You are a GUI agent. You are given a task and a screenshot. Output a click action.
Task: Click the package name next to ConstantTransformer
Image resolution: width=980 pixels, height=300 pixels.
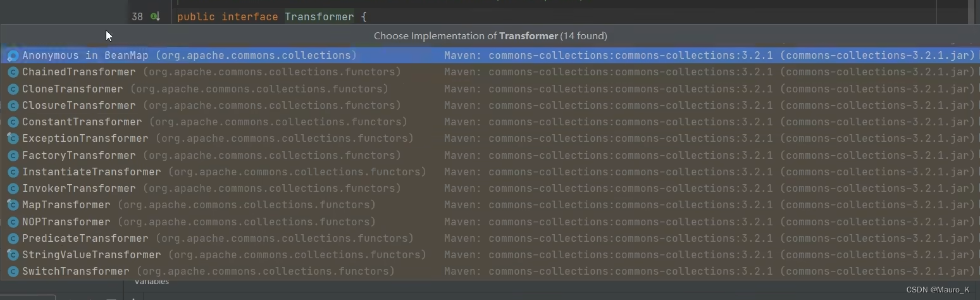278,122
